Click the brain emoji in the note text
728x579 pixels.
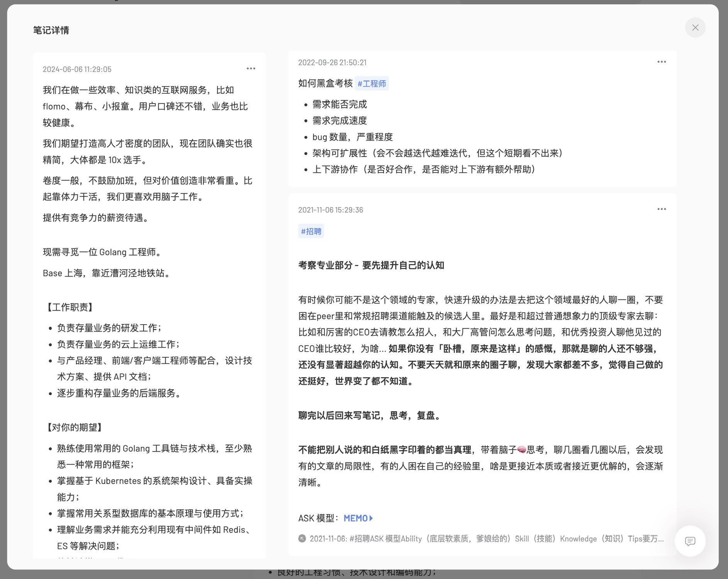pyautogui.click(x=521, y=450)
